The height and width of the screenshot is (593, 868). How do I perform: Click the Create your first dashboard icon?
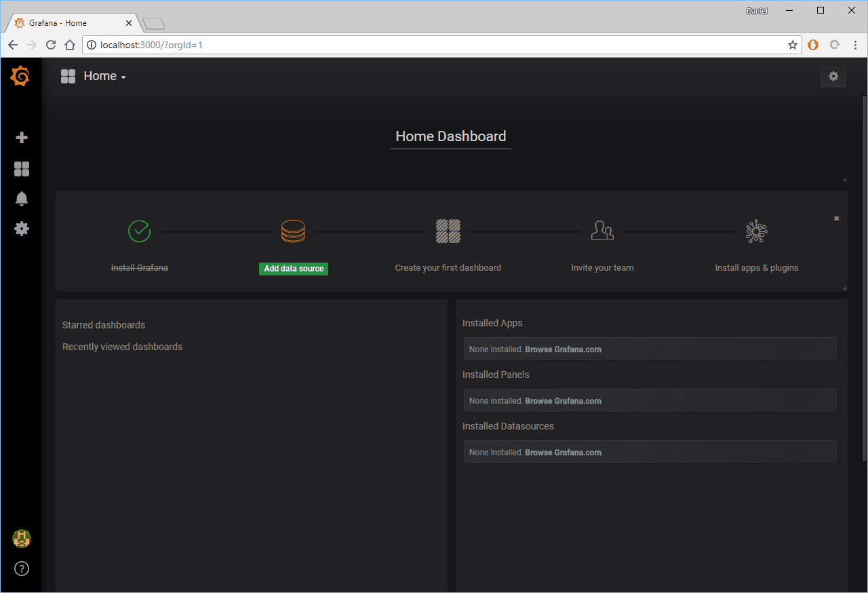(x=448, y=231)
